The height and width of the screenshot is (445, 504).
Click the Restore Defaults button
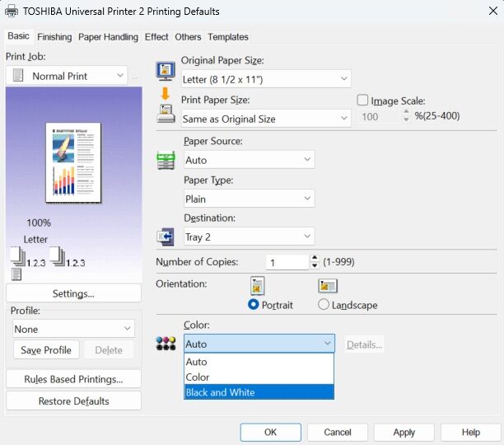pos(73,401)
